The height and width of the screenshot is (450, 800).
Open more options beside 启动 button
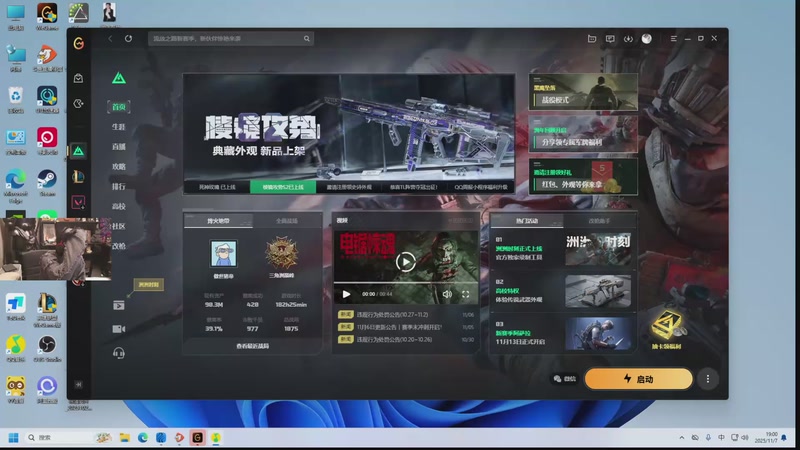tap(708, 379)
